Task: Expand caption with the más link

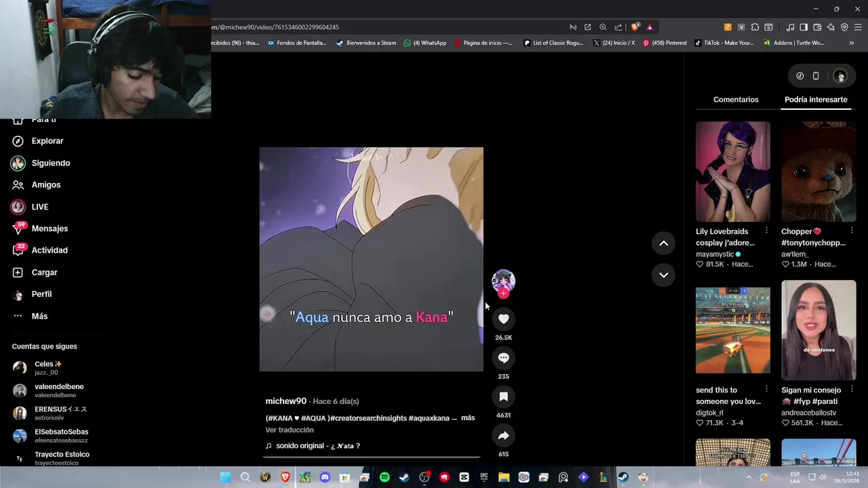Action: 468,418
